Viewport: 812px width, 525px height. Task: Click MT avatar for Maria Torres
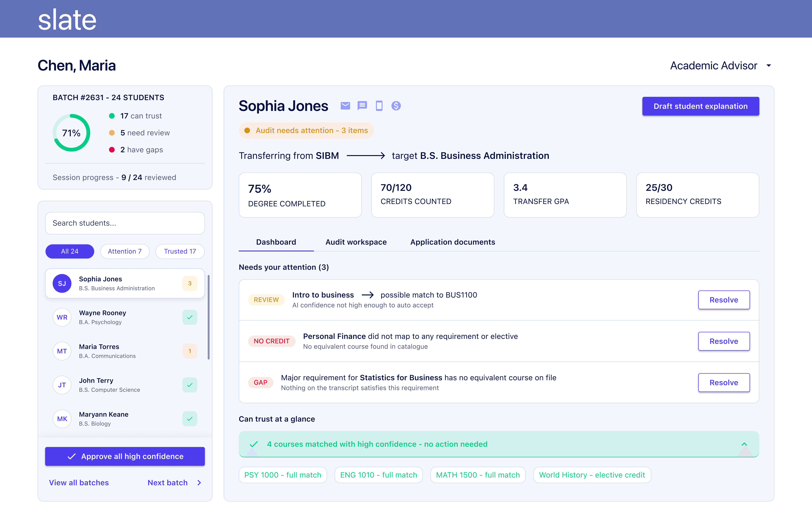(x=62, y=351)
